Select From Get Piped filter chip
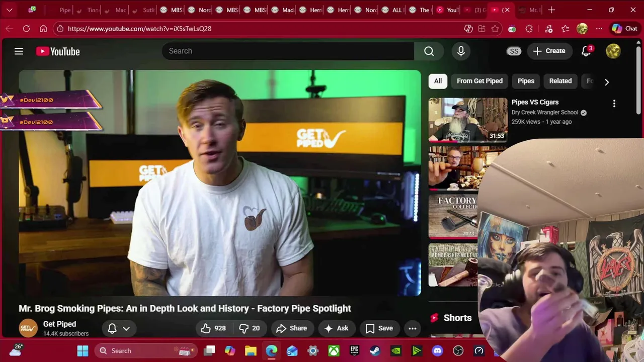 (479, 81)
